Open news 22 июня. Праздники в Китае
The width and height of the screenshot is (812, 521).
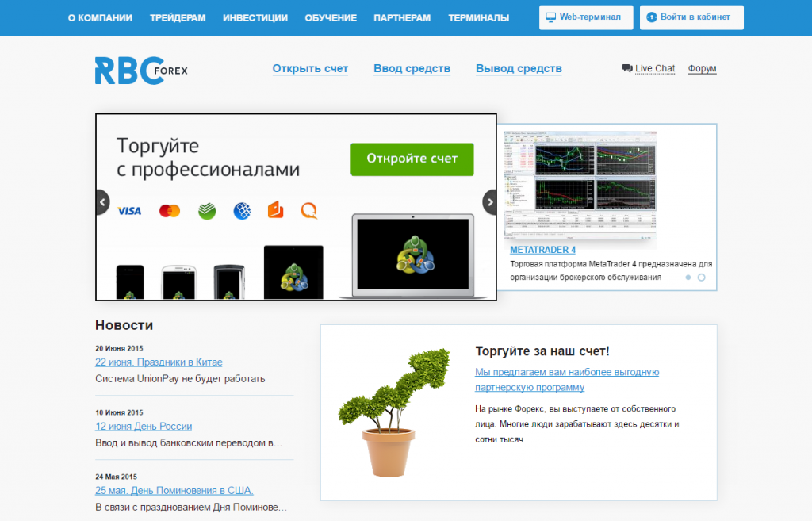click(159, 362)
